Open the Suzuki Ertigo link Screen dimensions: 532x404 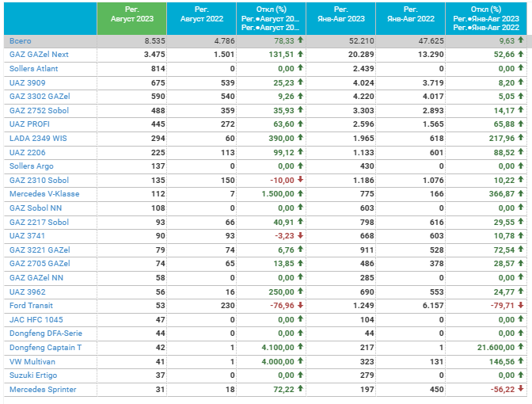point(33,375)
